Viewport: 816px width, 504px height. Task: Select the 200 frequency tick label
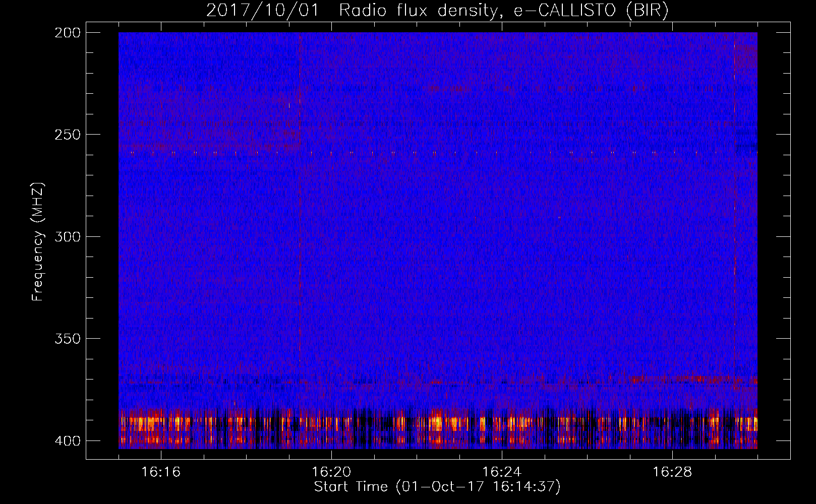67,32
